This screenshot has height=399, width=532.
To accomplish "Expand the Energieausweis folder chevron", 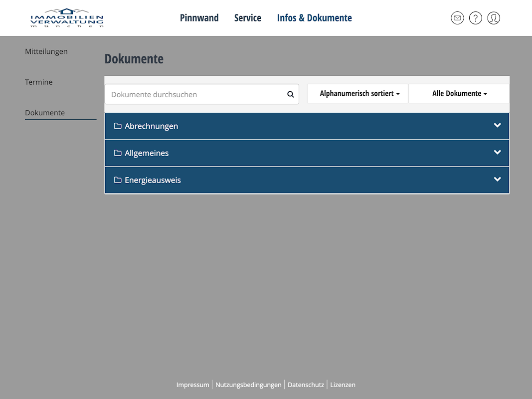I will point(497,179).
